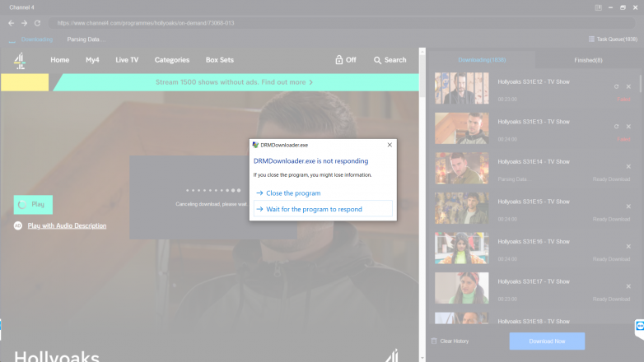Go back using the browser back arrow

tap(11, 23)
